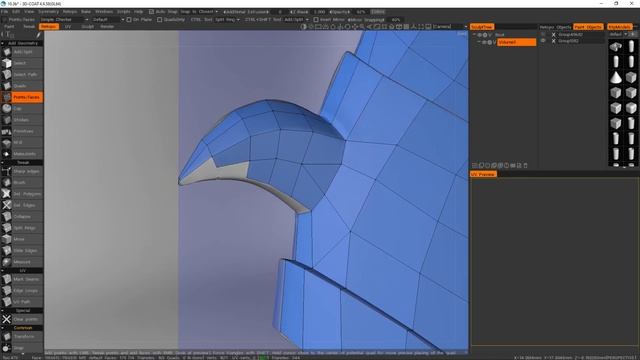Image resolution: width=640 pixels, height=360 pixels.
Task: Open the KitModels panel tab
Action: point(620,27)
